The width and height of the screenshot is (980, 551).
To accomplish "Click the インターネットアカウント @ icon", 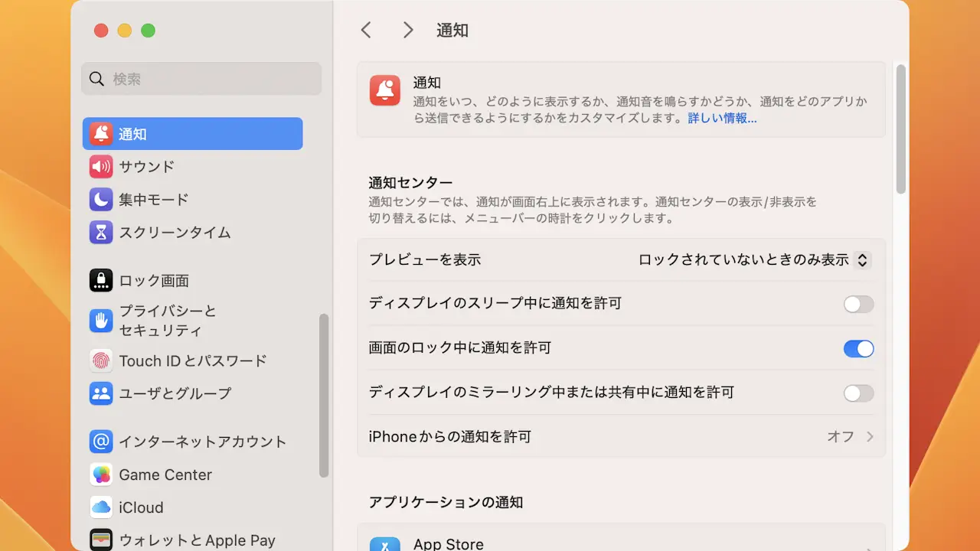I will (101, 442).
